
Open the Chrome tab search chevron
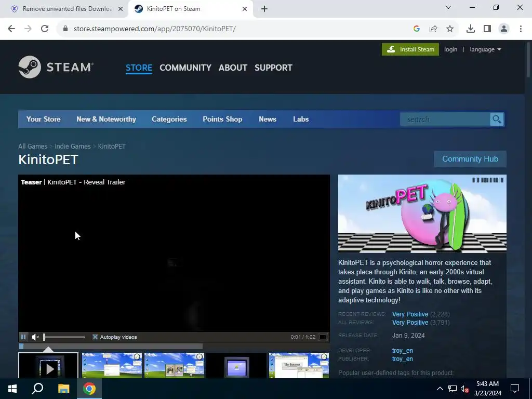point(448,7)
